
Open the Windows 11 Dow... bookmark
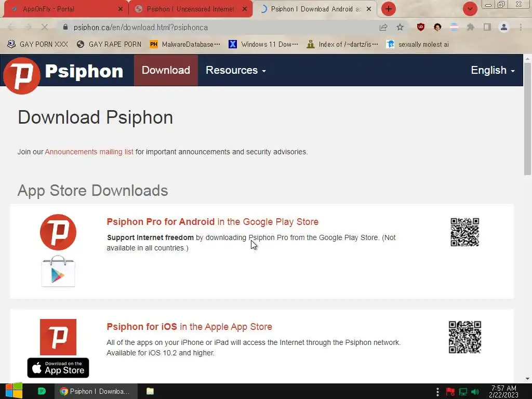[x=263, y=44]
